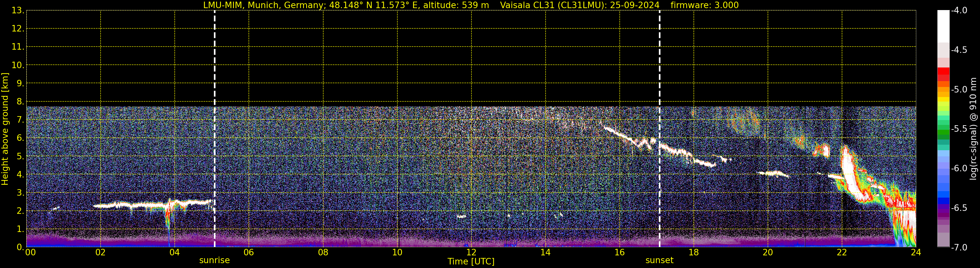Viewport: 980px width, 268px height.
Task: Click the '06' time axis tick label
Action: tap(249, 252)
